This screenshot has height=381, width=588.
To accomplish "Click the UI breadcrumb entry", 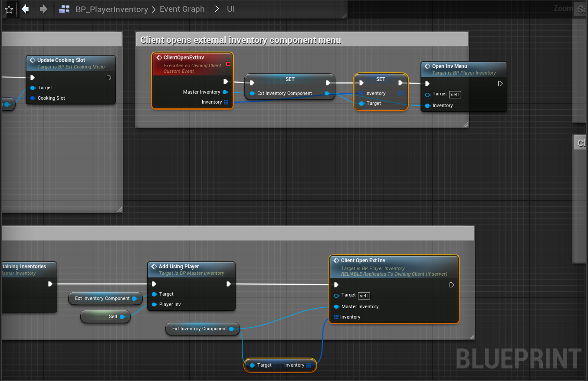I will pyautogui.click(x=230, y=9).
